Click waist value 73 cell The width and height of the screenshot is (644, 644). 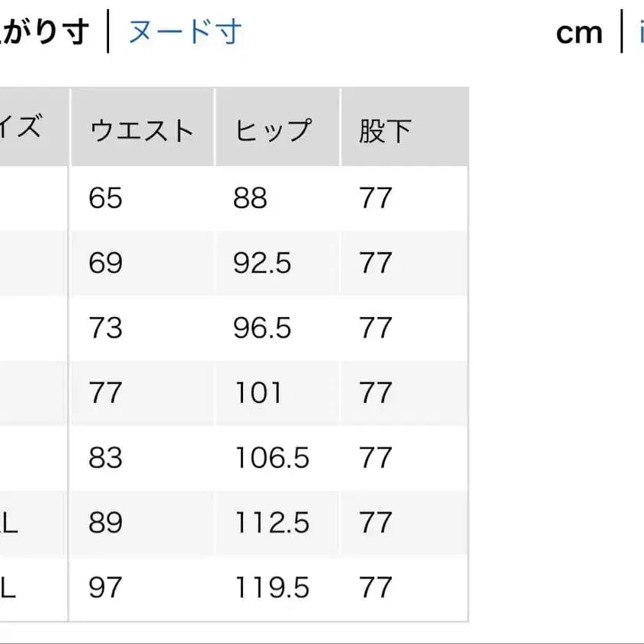pos(104,328)
